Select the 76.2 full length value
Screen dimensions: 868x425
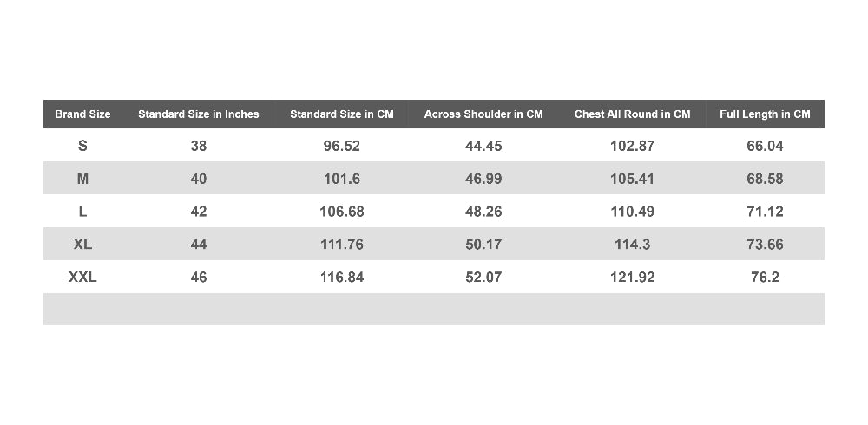click(765, 277)
